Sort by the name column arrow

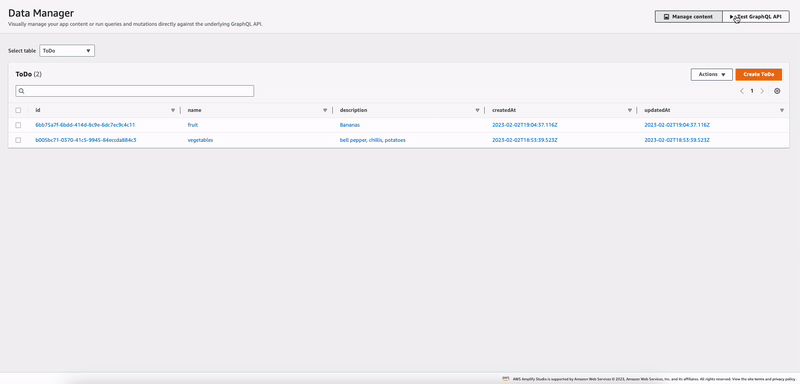(x=325, y=110)
